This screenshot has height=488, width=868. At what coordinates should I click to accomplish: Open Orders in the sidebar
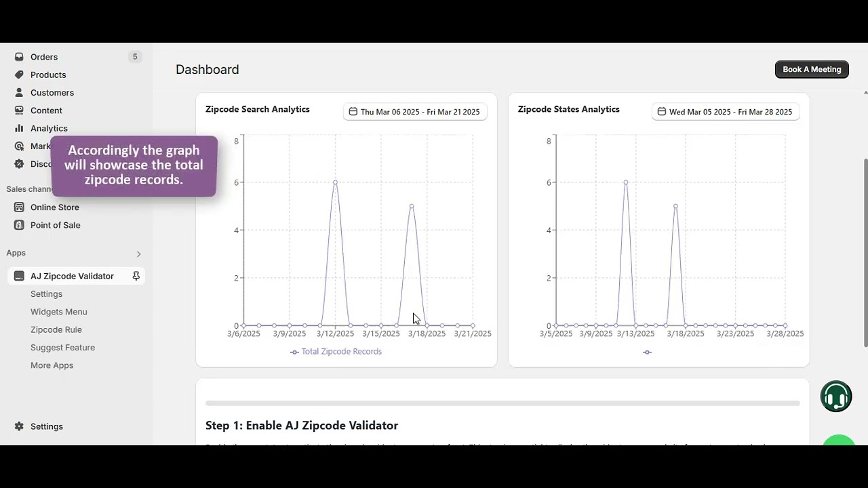coord(44,57)
